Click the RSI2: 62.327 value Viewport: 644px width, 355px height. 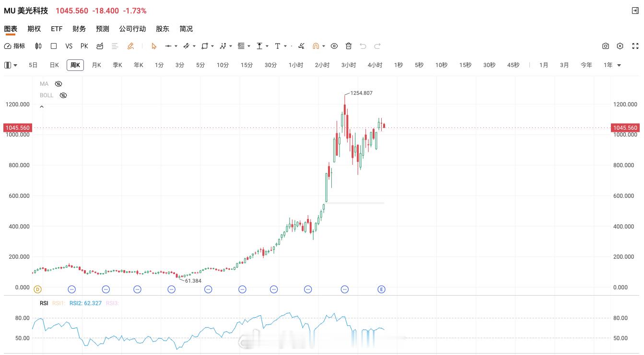coord(85,303)
